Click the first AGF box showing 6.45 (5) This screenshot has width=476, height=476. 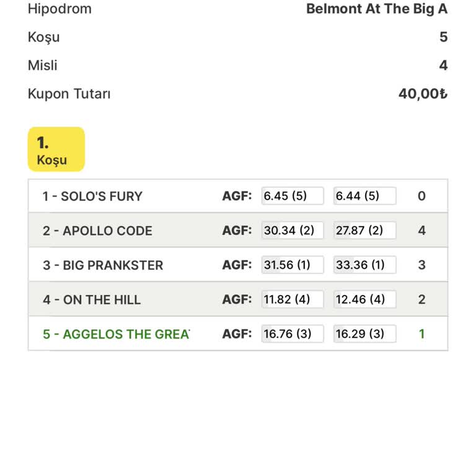pos(292,196)
